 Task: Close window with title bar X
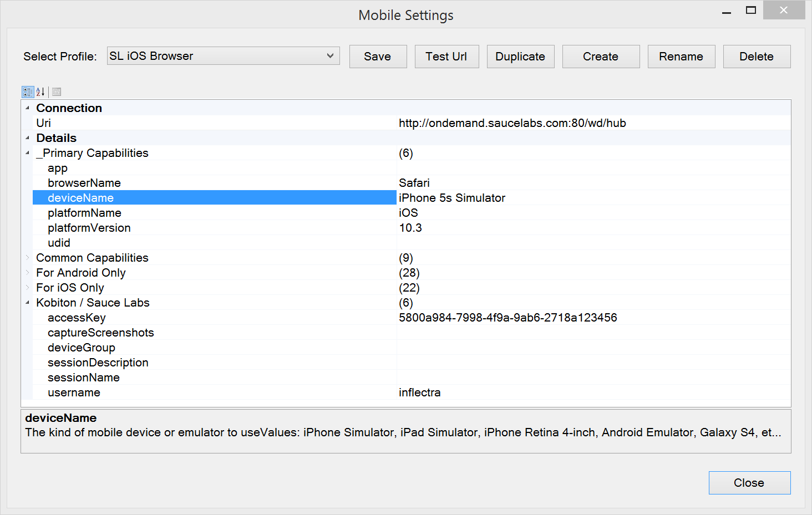tap(784, 10)
